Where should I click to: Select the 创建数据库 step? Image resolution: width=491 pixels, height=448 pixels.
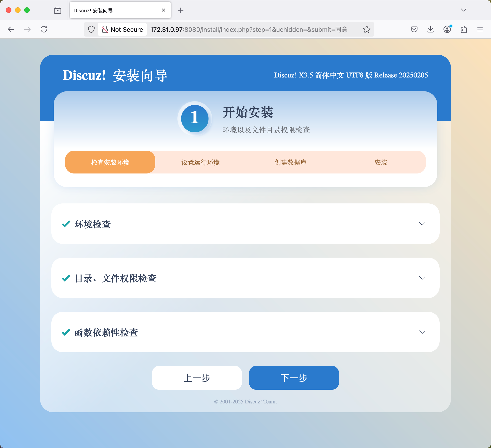pos(290,162)
